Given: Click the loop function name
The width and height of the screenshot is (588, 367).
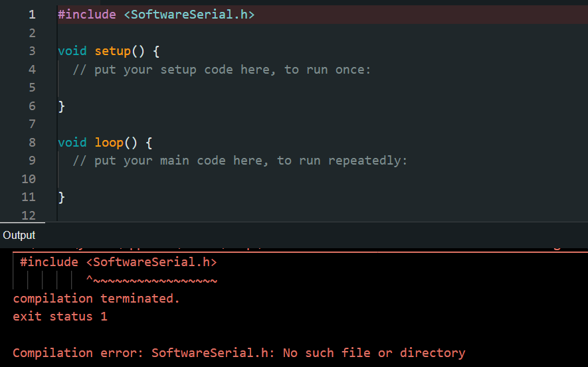Looking at the screenshot, I should [x=109, y=142].
